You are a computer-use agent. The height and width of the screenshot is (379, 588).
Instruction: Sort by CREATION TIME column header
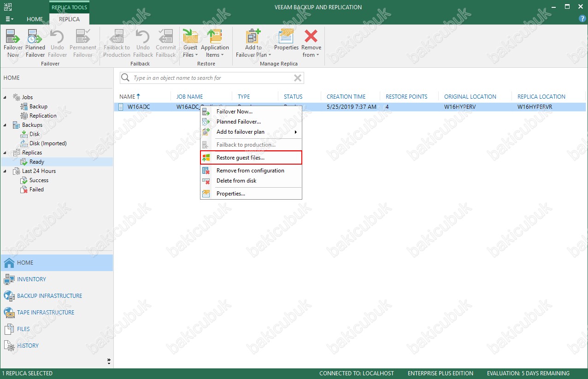tap(346, 97)
